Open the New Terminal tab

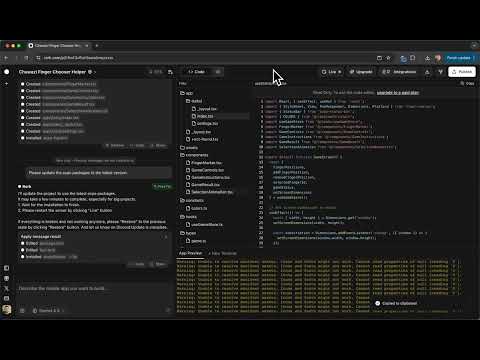pos(223,253)
